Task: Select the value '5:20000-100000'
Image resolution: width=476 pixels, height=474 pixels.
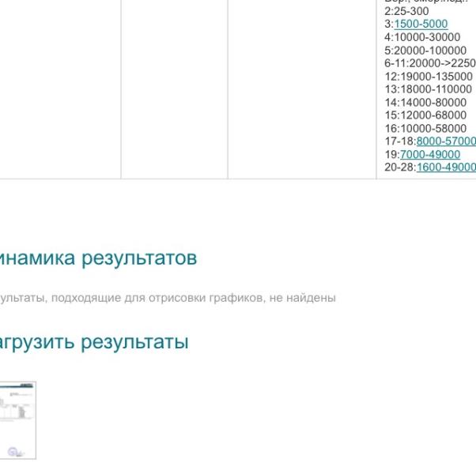Action: [425, 51]
